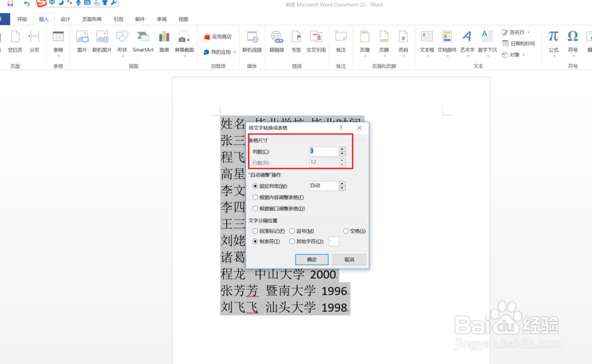
Task: Select 根据内容调整表格 autofit option
Action: 278,197
